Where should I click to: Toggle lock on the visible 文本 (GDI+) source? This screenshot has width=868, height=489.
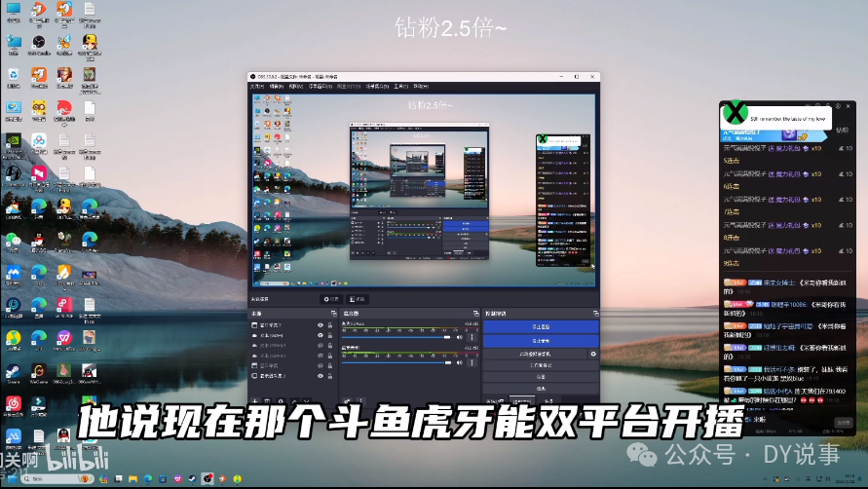(x=330, y=335)
